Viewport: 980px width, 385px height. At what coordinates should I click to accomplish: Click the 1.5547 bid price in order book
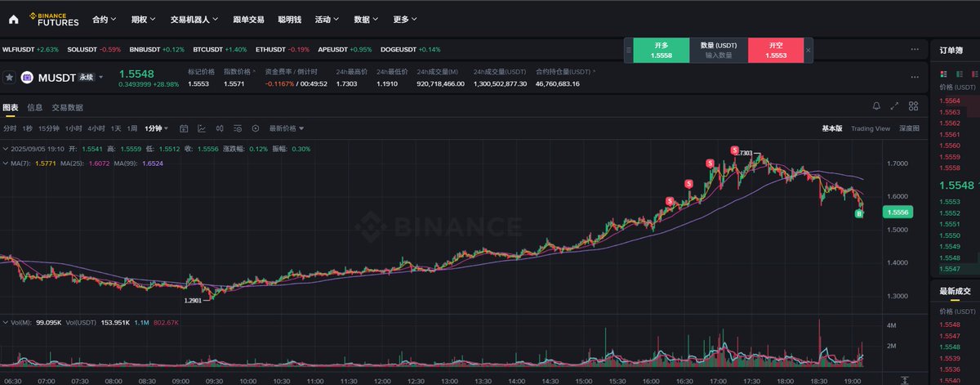coord(951,268)
